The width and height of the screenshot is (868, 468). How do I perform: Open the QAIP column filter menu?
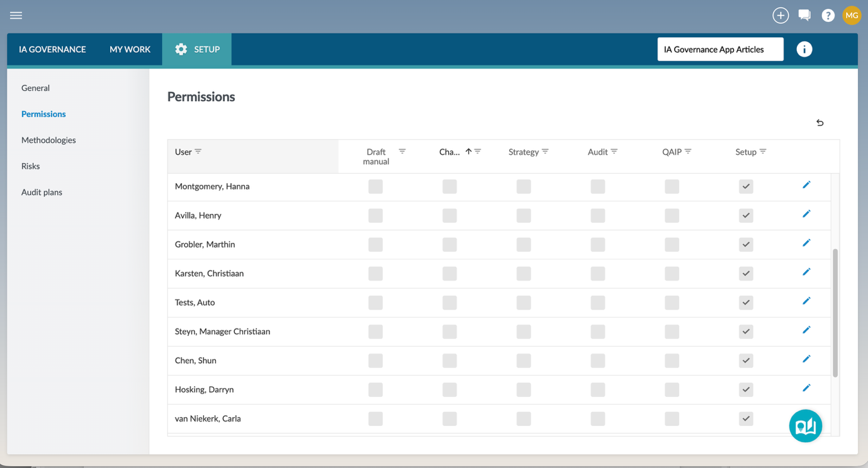tap(688, 152)
